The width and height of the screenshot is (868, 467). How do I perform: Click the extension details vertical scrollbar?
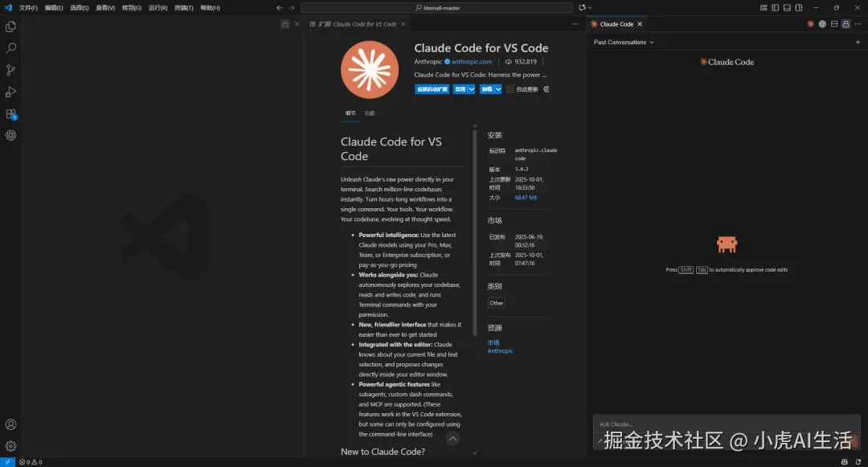tap(475, 232)
